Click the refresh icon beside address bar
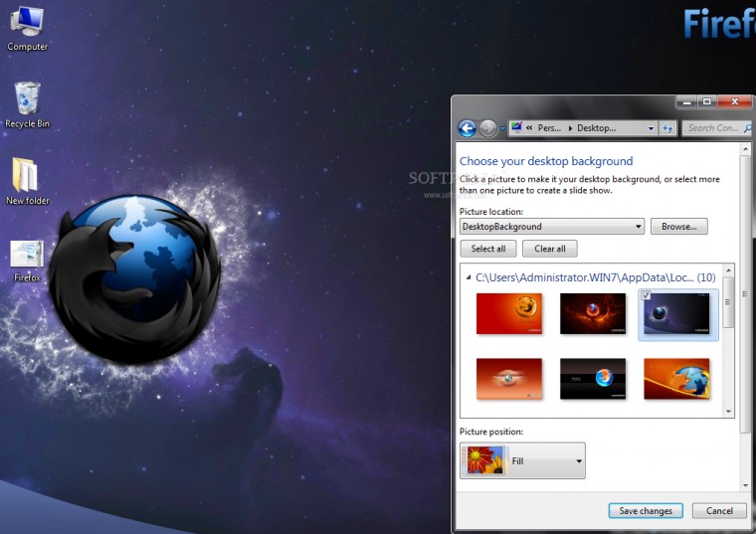 [x=667, y=128]
